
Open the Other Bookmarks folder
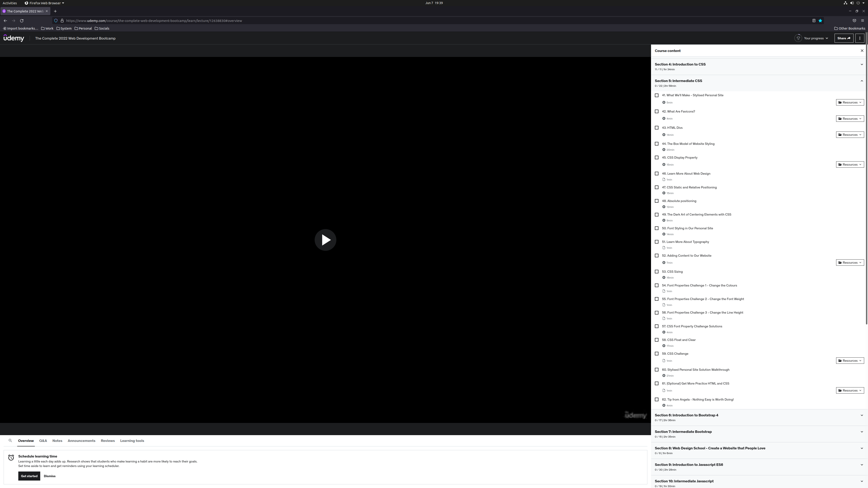[849, 28]
